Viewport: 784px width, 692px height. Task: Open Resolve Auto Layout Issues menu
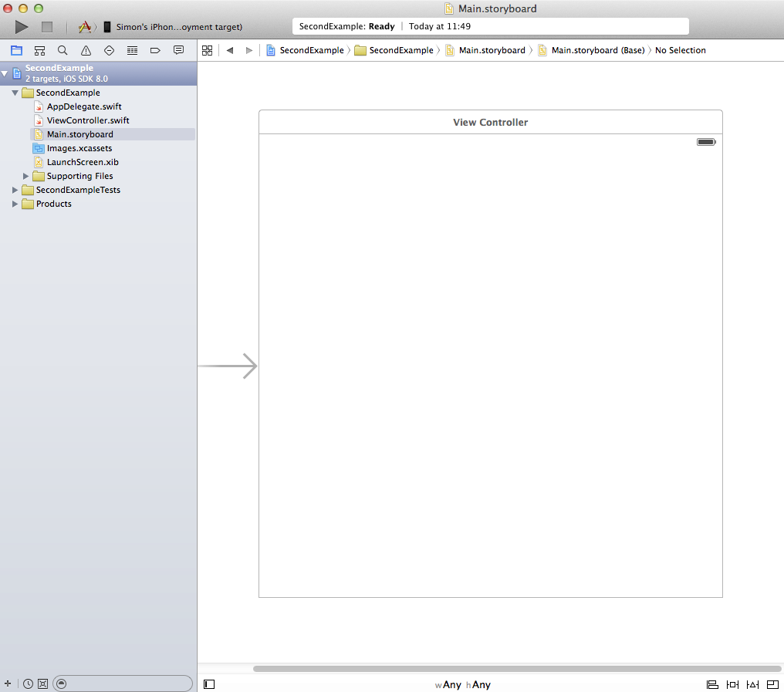point(752,684)
